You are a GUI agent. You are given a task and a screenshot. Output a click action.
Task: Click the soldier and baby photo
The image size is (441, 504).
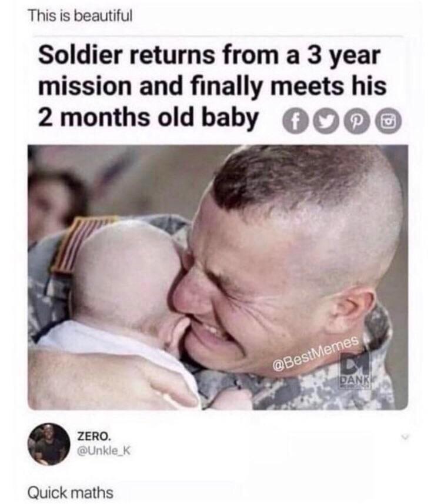[x=218, y=278]
